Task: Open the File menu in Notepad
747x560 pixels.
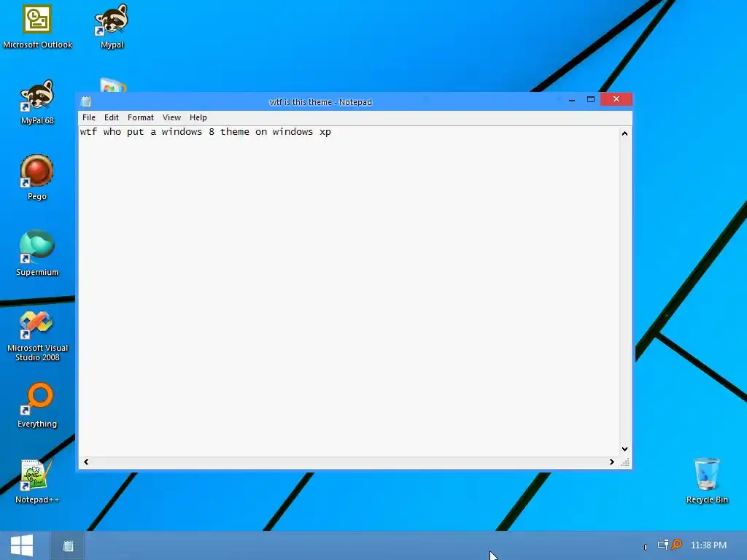Action: pos(88,117)
